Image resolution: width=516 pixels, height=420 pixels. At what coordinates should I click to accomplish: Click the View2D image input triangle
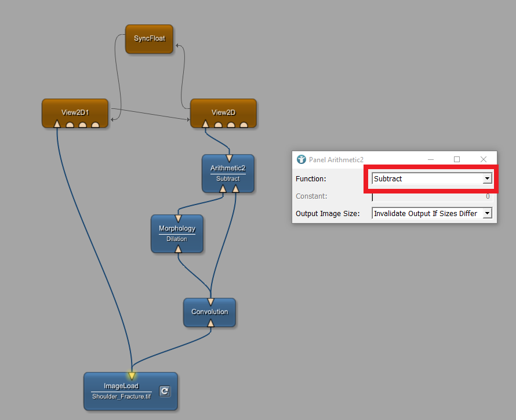coord(205,124)
